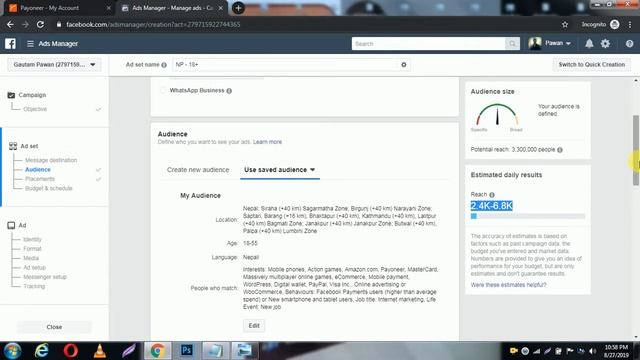Screen dimensions: 640x360
Task: Click the Reach estimate bar
Action: tap(528, 216)
